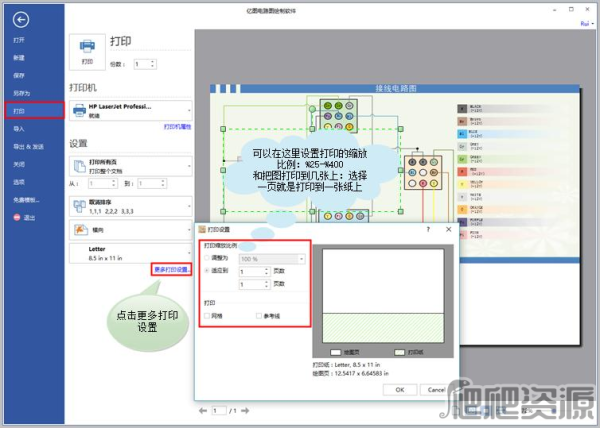Select 新建 in the blue sidebar
This screenshot has height=428, width=600.
click(x=19, y=58)
